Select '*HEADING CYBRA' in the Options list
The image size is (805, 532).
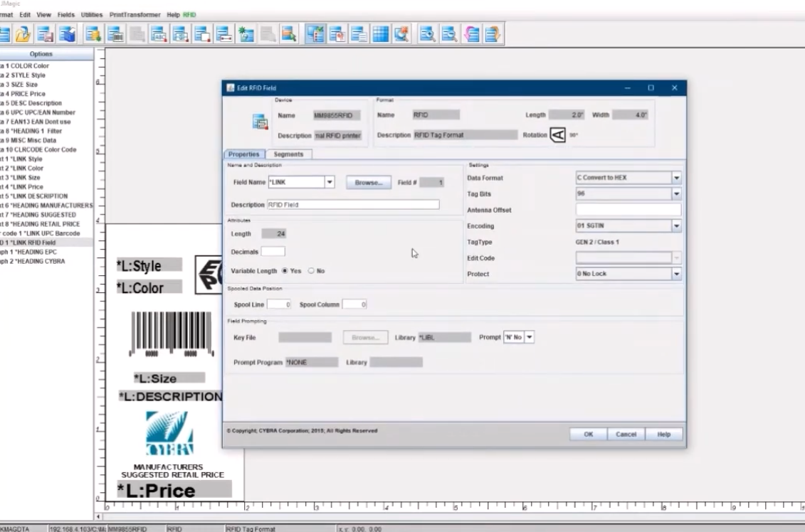tap(46, 261)
